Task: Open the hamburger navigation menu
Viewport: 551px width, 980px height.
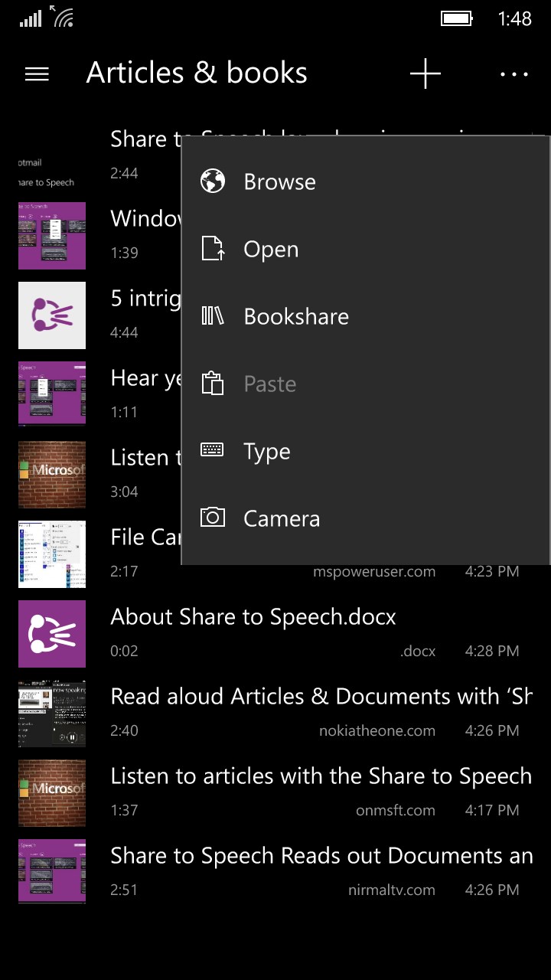Action: 37,73
